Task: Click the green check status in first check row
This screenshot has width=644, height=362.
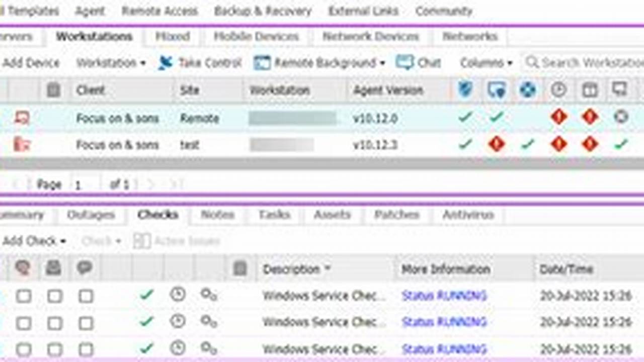Action: (x=146, y=294)
